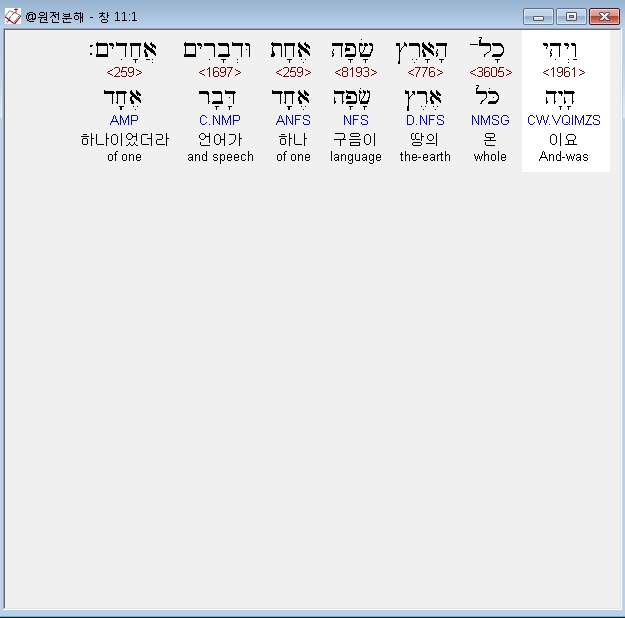Select the English gloss "the-earth"
Viewport: 625px width, 618px height.
[425, 157]
